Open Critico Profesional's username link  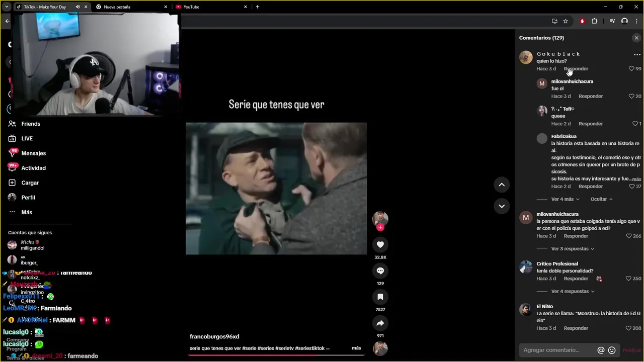point(557,264)
